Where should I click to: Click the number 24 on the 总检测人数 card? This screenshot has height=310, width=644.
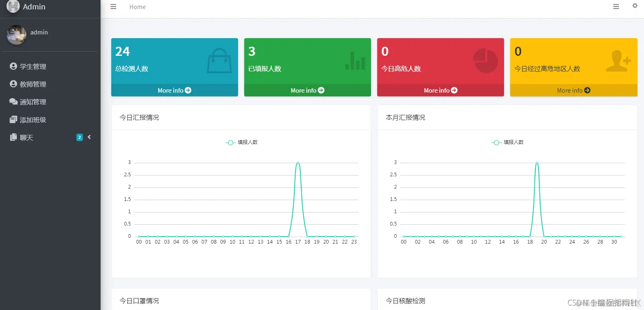click(x=122, y=51)
